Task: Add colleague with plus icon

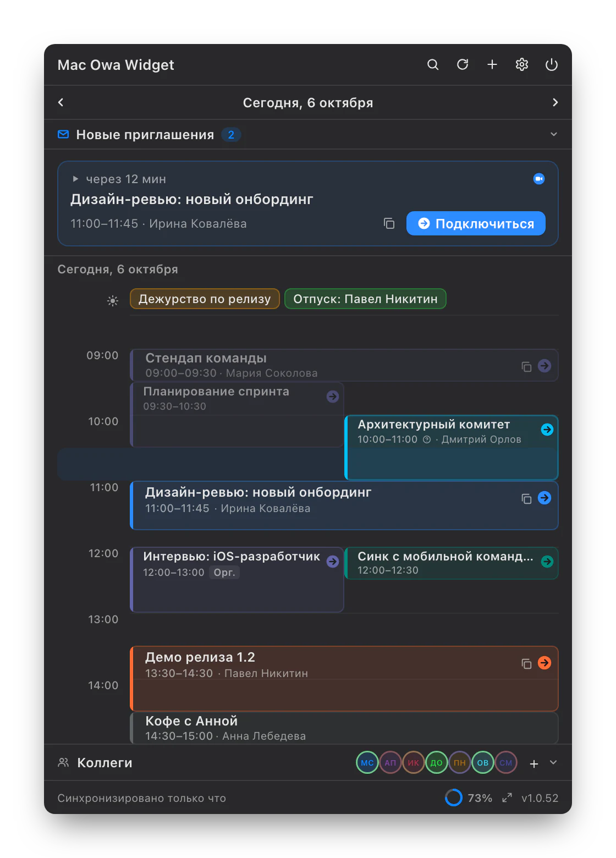Action: (x=534, y=763)
